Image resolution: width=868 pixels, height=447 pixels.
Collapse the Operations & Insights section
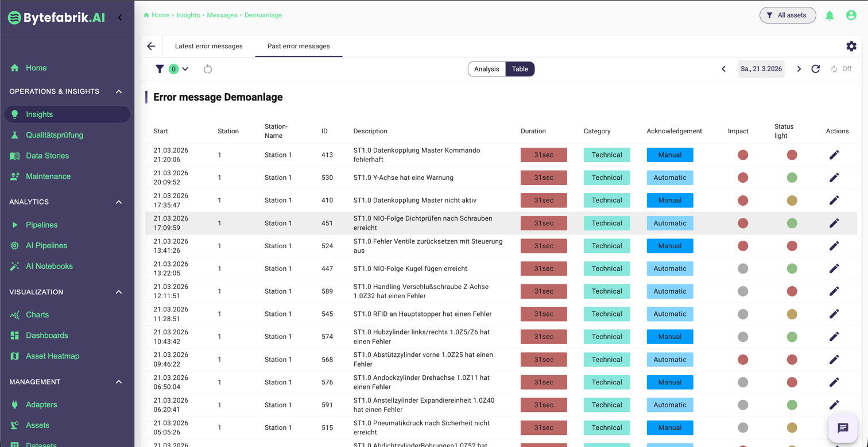119,91
